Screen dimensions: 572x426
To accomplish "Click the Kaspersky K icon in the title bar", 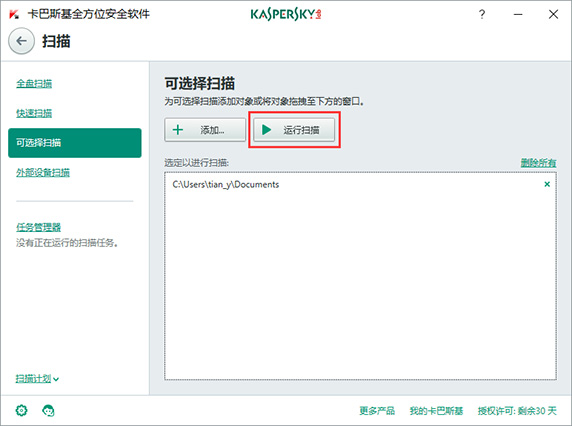I will (x=14, y=14).
